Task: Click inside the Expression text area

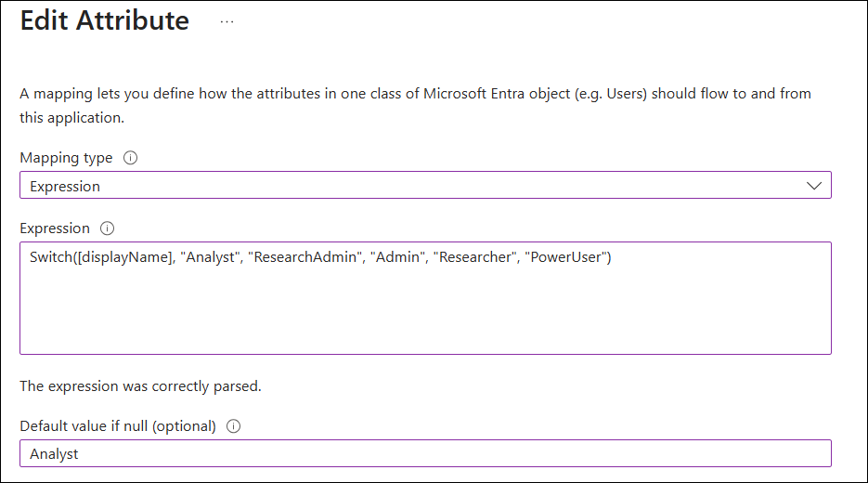Action: (425, 311)
